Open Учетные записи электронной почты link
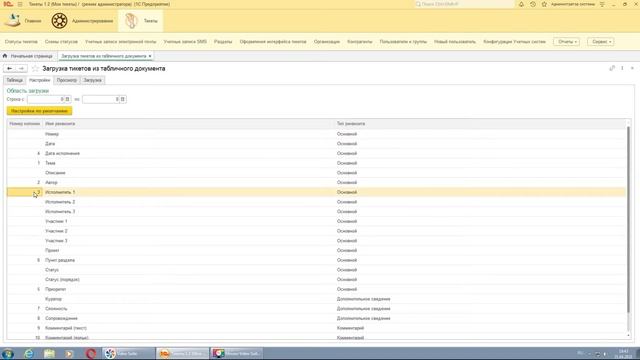Screen dimensions: 640x360 click(120, 42)
